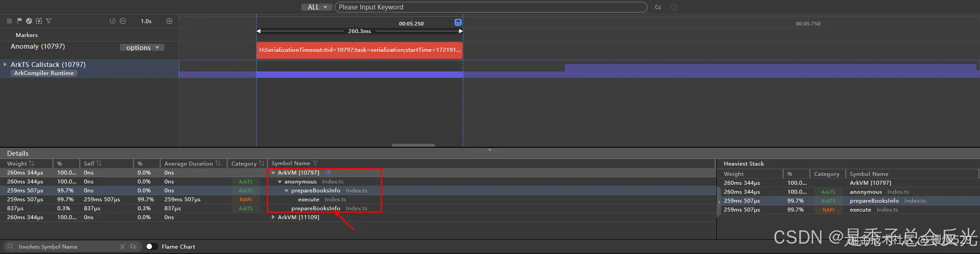
Task: Zoom in the timeline with plus icon
Action: tap(169, 21)
